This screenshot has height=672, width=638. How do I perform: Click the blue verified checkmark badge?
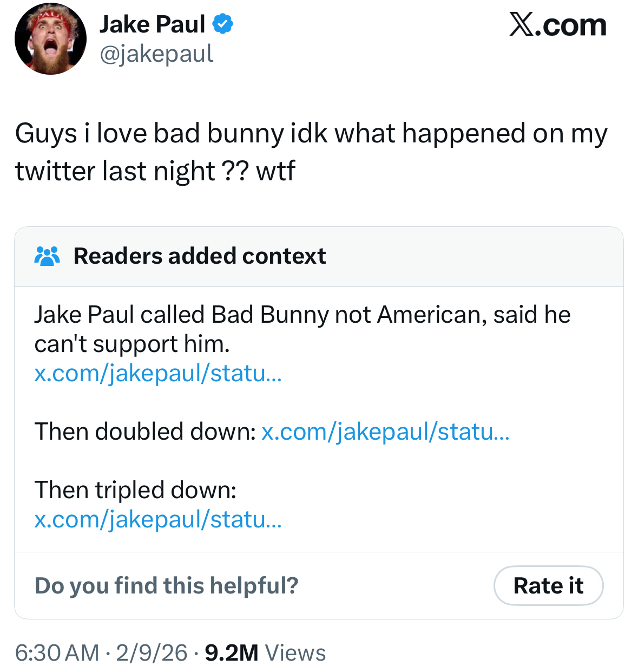click(x=223, y=24)
